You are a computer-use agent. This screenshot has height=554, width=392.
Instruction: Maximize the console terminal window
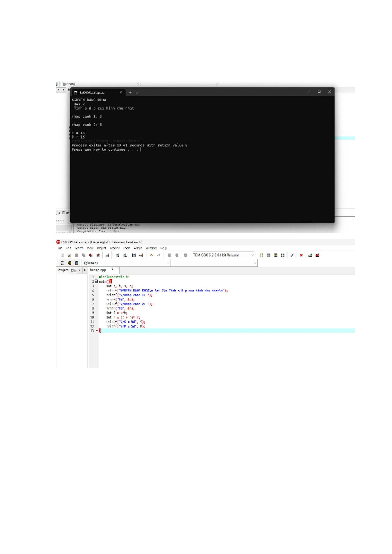click(x=319, y=92)
